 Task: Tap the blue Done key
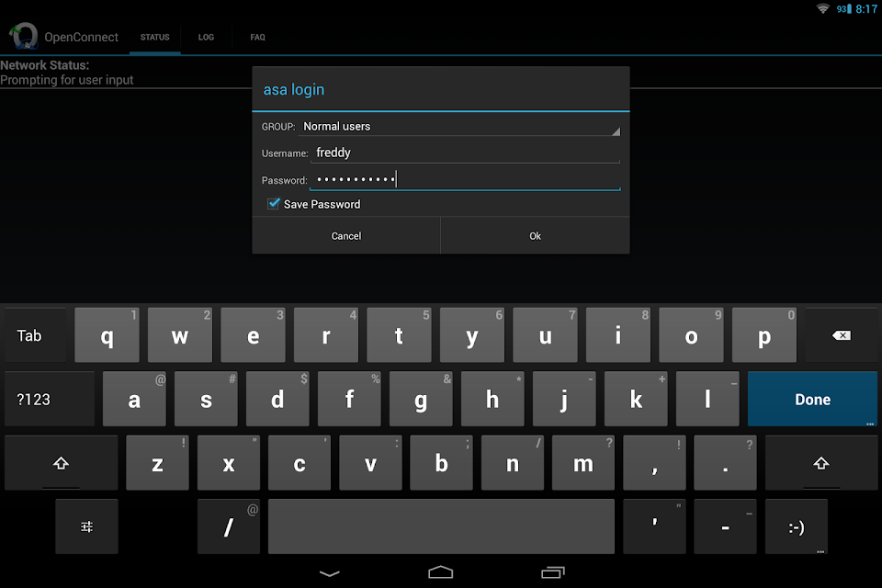click(x=812, y=399)
